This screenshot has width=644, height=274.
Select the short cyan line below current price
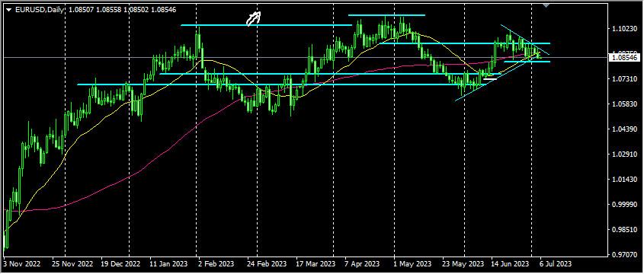coord(527,62)
